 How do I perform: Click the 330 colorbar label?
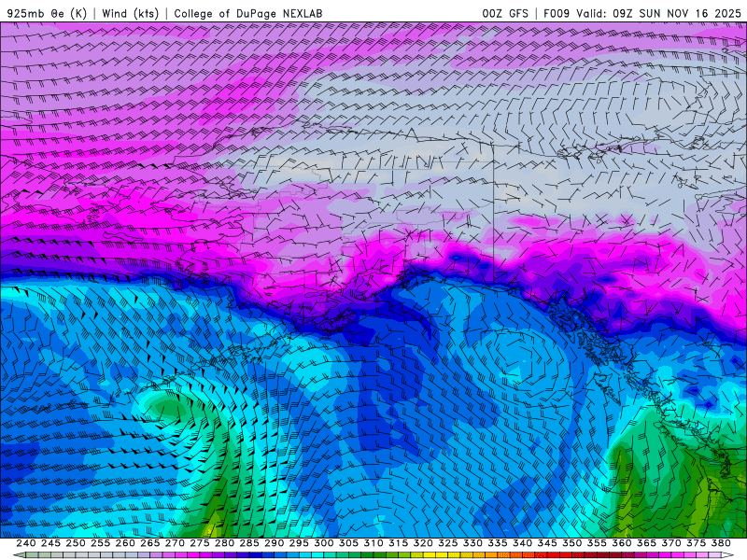(472, 543)
